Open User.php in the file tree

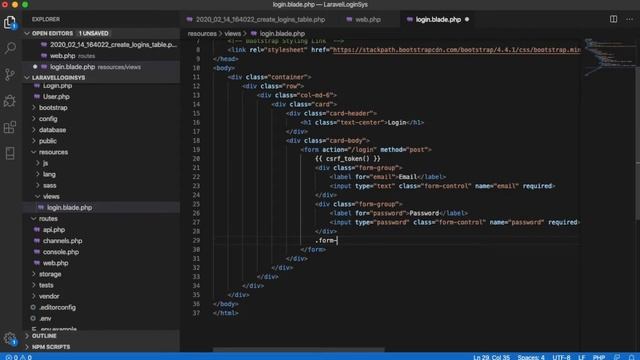[56, 97]
